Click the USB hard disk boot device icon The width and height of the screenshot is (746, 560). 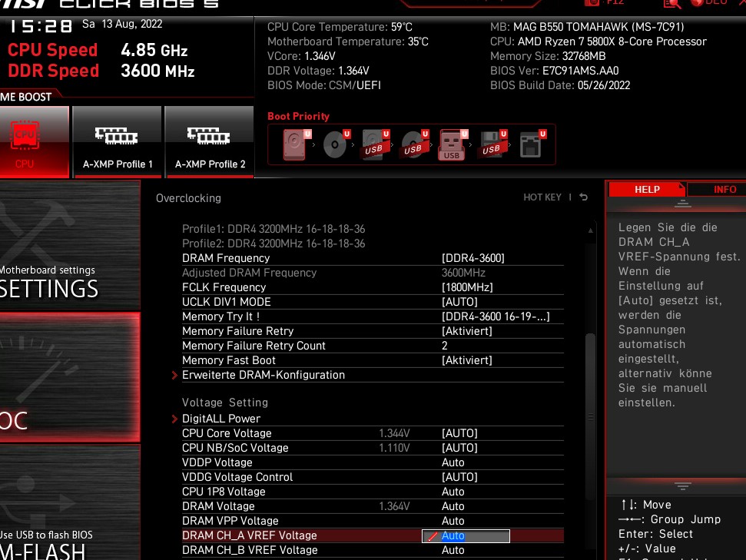click(x=375, y=144)
